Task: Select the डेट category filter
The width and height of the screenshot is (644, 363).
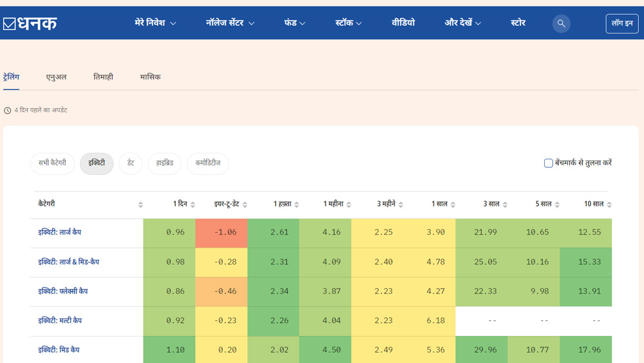Action: point(131,164)
